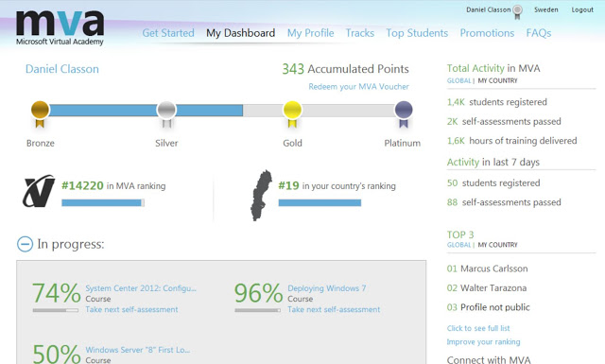Image resolution: width=605 pixels, height=364 pixels.
Task: Open the Tracks tab
Action: click(359, 33)
